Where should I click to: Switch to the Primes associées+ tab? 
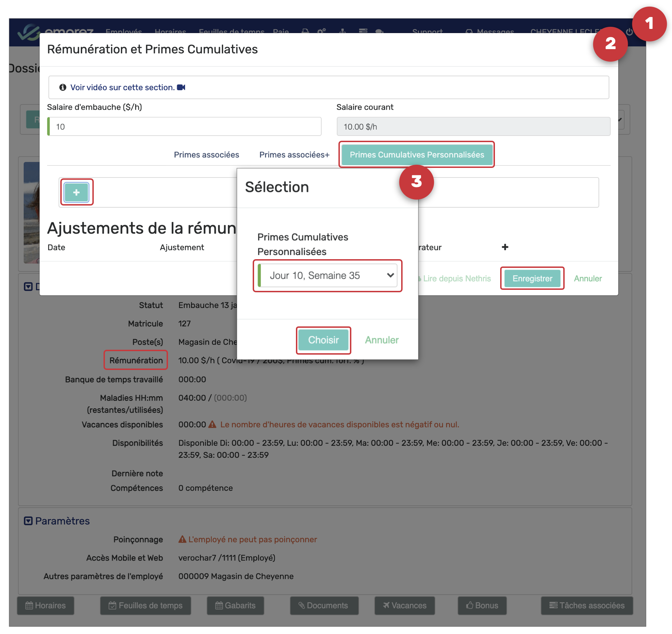coord(294,155)
